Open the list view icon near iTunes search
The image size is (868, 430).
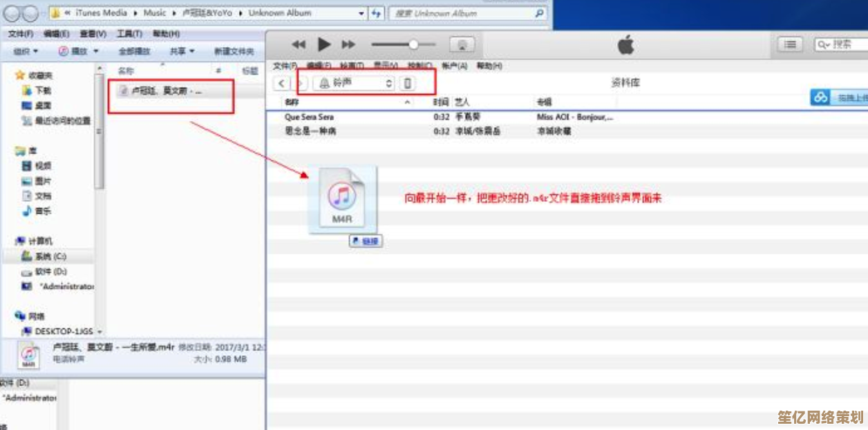click(x=789, y=44)
